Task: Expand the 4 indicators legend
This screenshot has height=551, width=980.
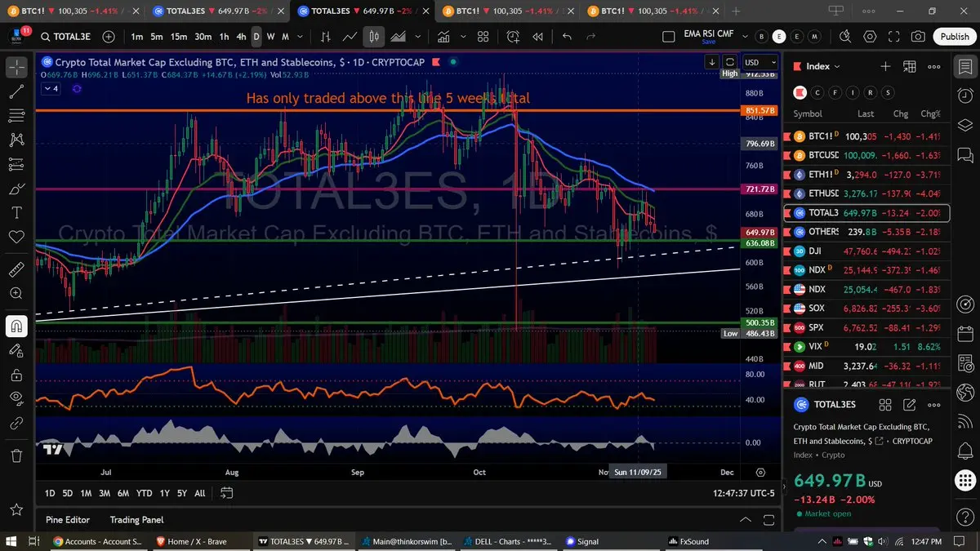Action: 51,88
